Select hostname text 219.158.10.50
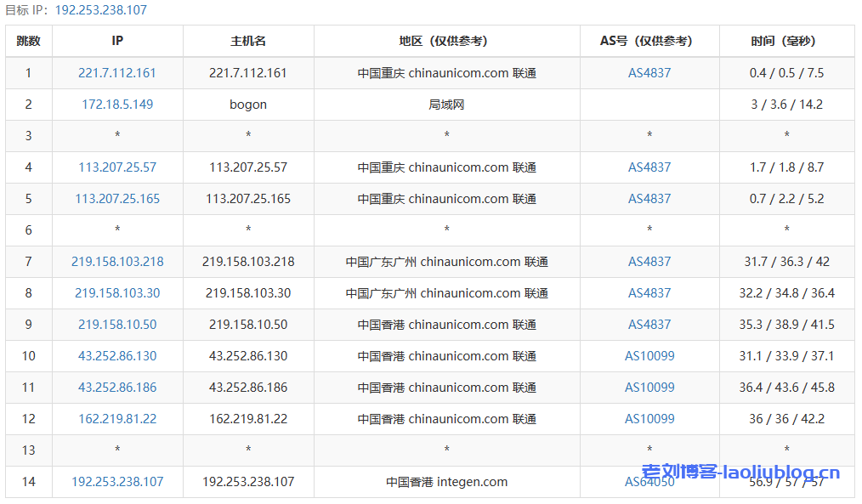Image resolution: width=862 pixels, height=504 pixels. point(248,325)
